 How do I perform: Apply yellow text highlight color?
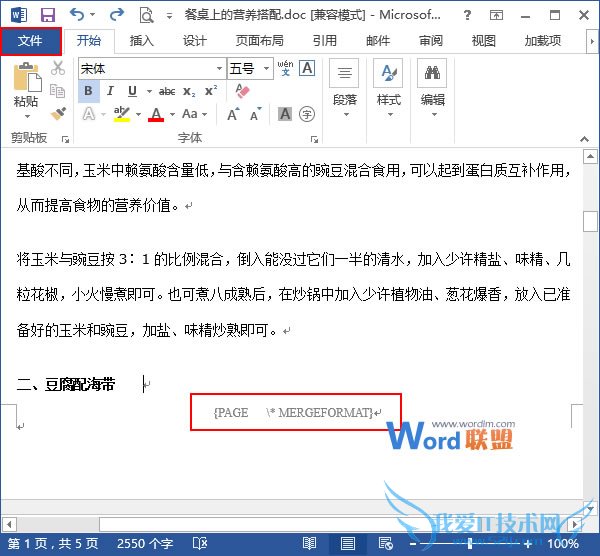pos(122,114)
